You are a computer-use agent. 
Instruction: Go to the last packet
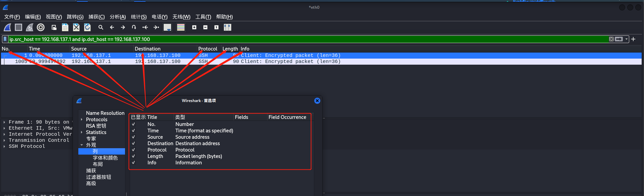point(156,27)
